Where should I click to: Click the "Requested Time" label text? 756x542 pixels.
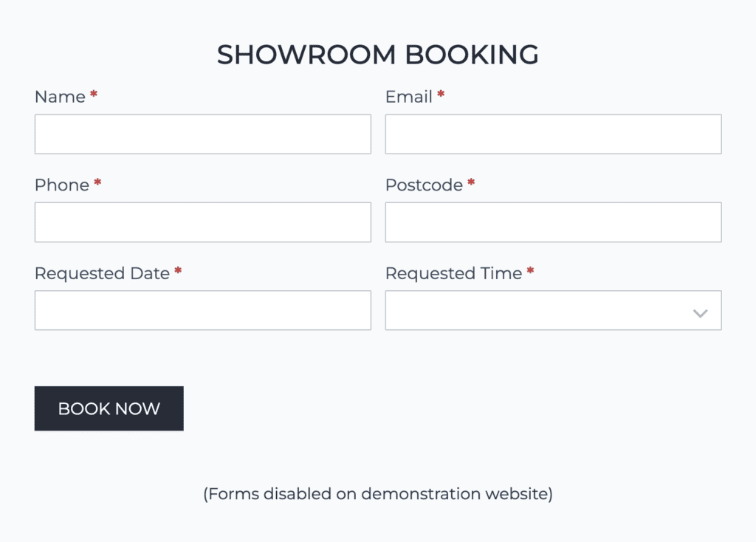[453, 273]
